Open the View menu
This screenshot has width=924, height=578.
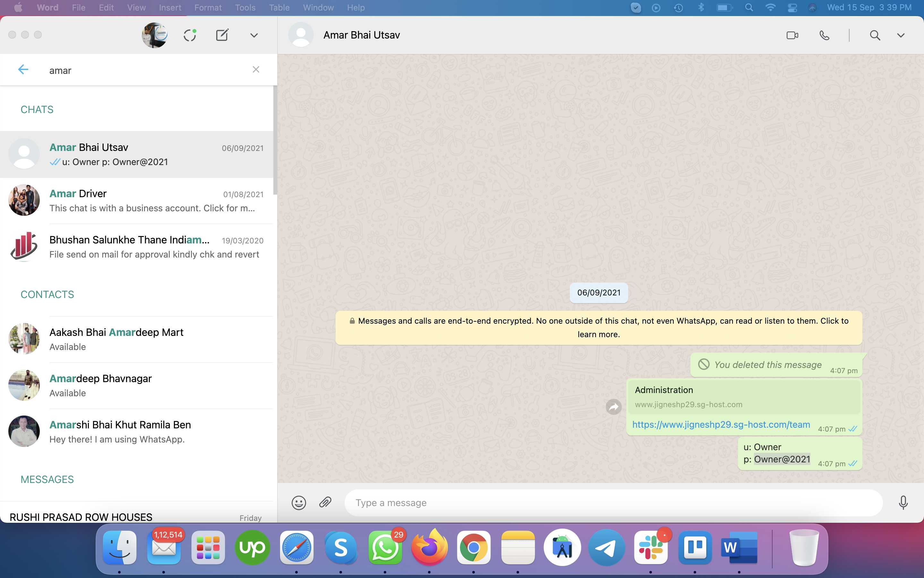[x=136, y=8]
